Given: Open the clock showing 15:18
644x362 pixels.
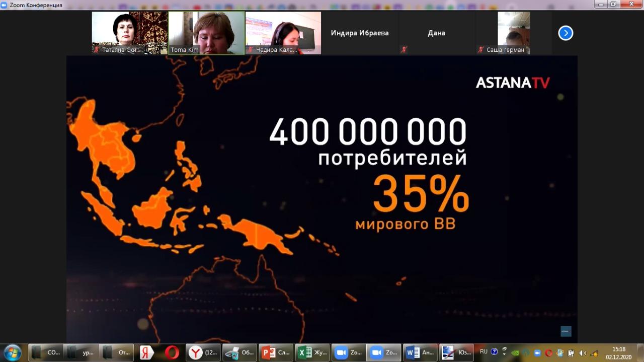Looking at the screenshot, I should click(x=619, y=352).
